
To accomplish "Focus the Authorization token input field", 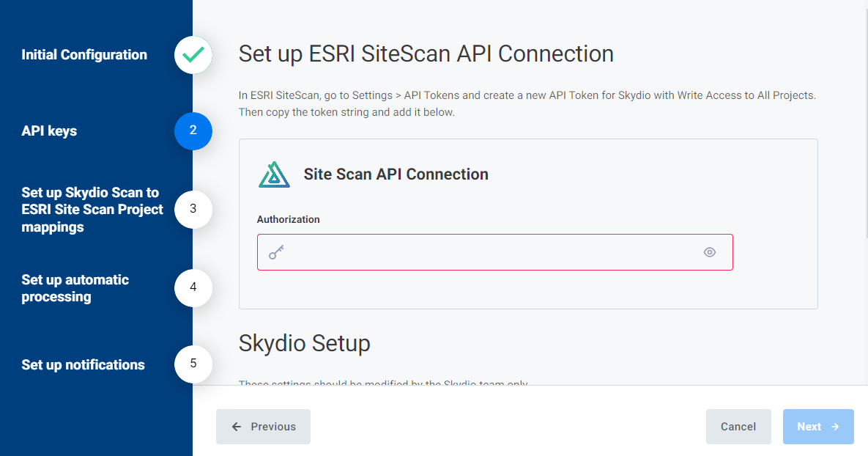I will [495, 252].
